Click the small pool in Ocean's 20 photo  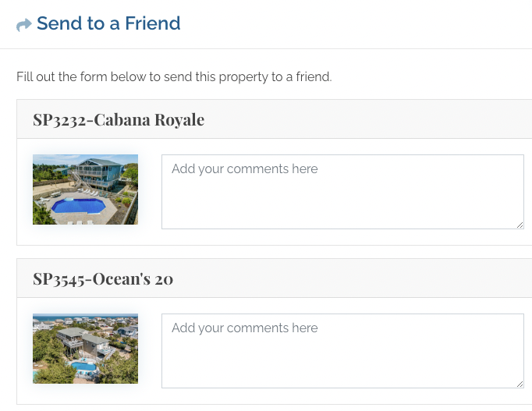click(x=83, y=367)
